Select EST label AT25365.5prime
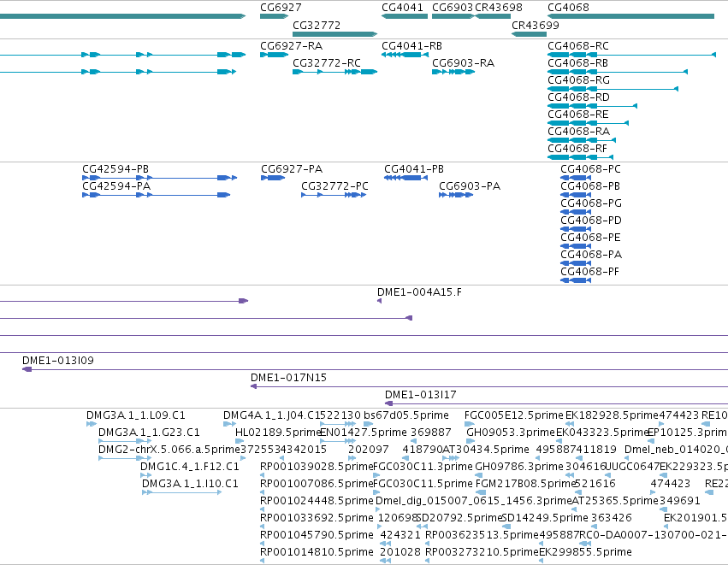Screen dimensions: 728x565 (x=615, y=501)
